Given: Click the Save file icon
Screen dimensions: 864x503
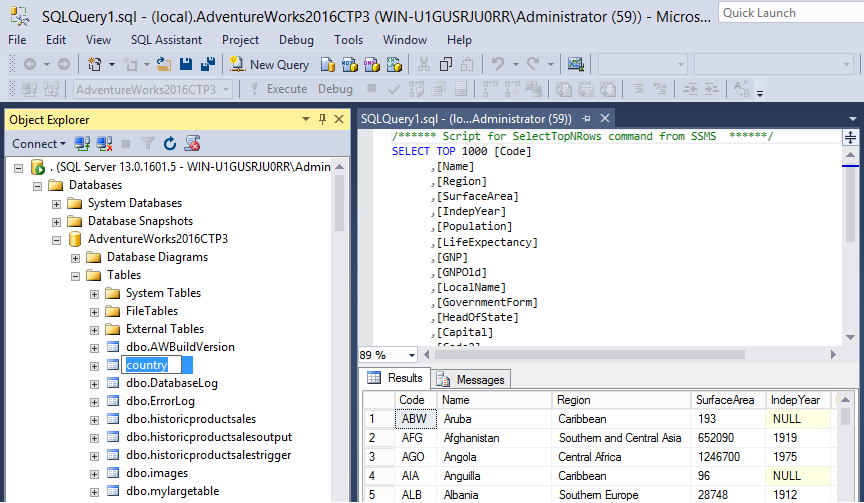Looking at the screenshot, I should point(186,64).
